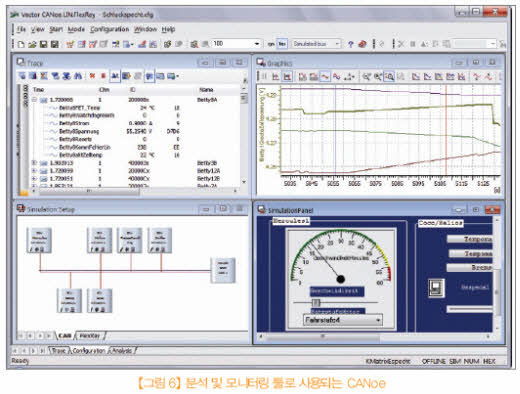Click the New configuration icon in main toolbar
The image size is (520, 394).
[21, 44]
